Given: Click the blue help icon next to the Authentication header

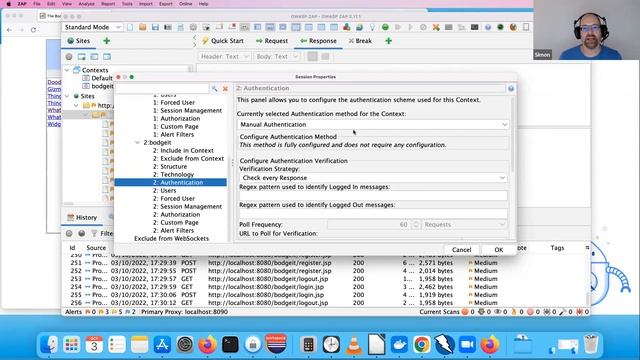Looking at the screenshot, I should coord(511,89).
